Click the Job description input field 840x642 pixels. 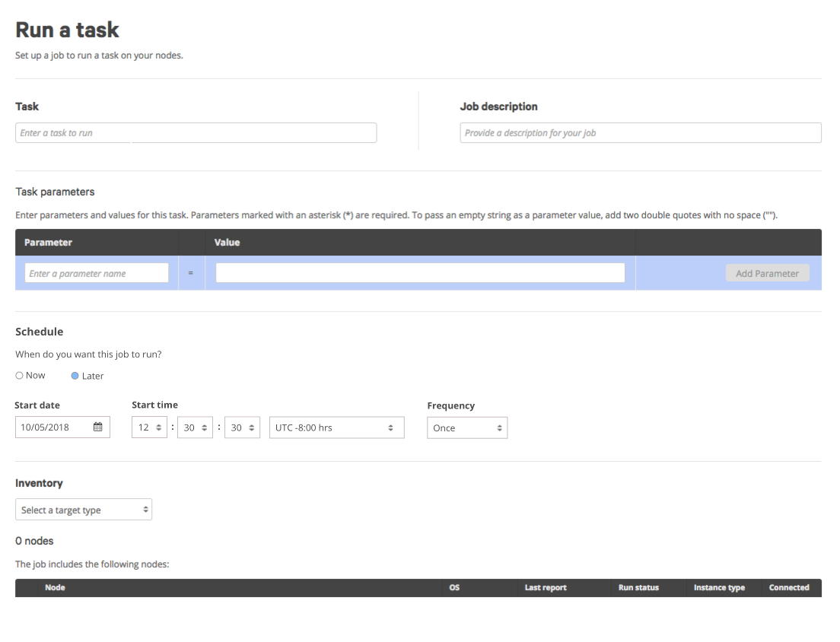[x=641, y=133]
